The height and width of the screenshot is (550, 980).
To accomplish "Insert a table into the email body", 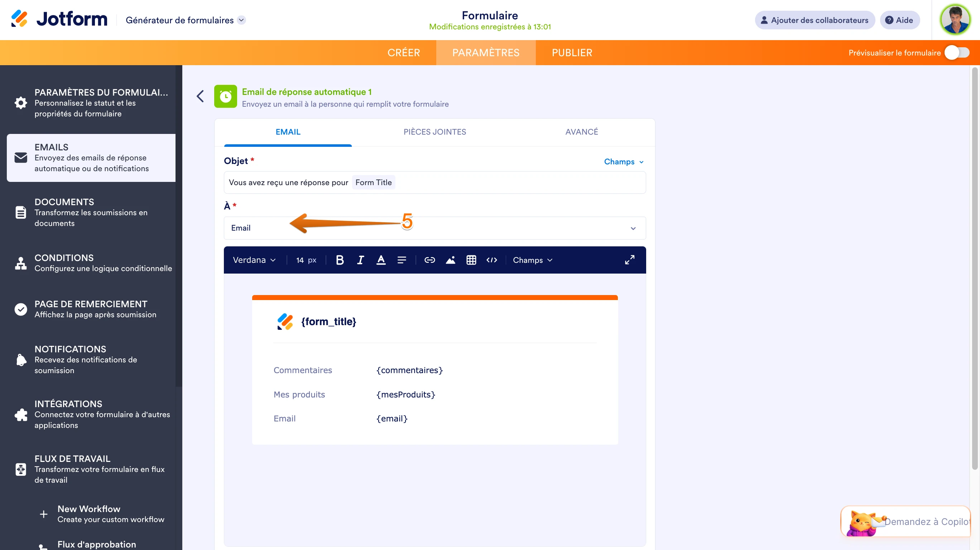I will coord(471,260).
